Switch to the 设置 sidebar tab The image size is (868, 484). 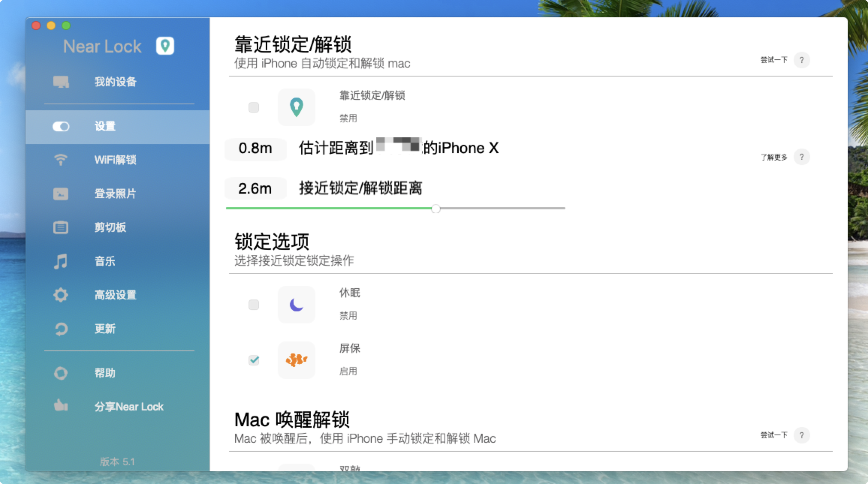coord(105,126)
